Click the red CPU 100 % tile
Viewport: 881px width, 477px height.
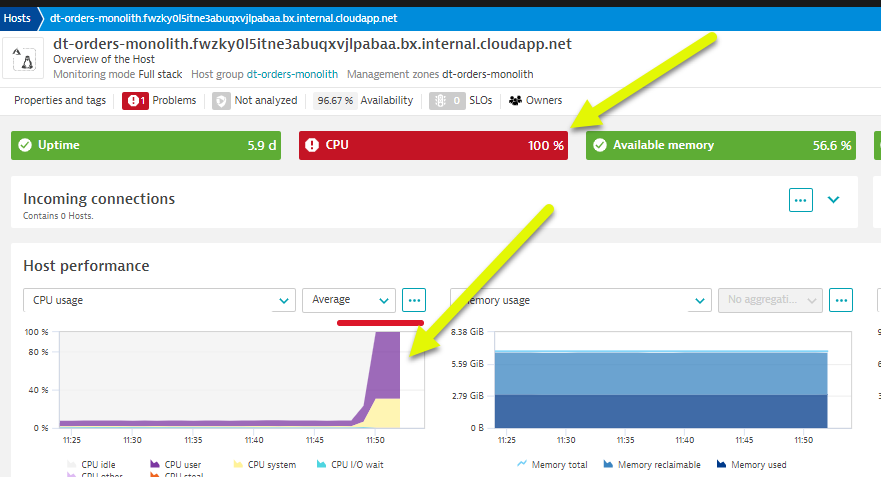[x=433, y=145]
